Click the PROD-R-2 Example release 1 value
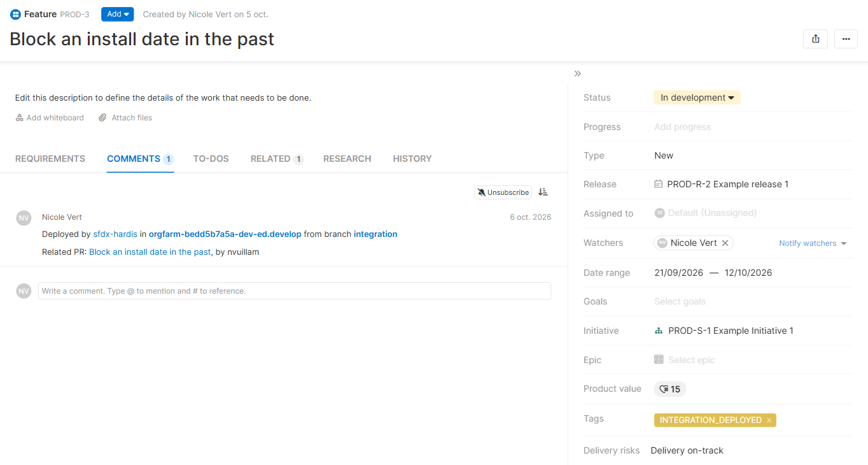This screenshot has height=465, width=868. tap(728, 184)
